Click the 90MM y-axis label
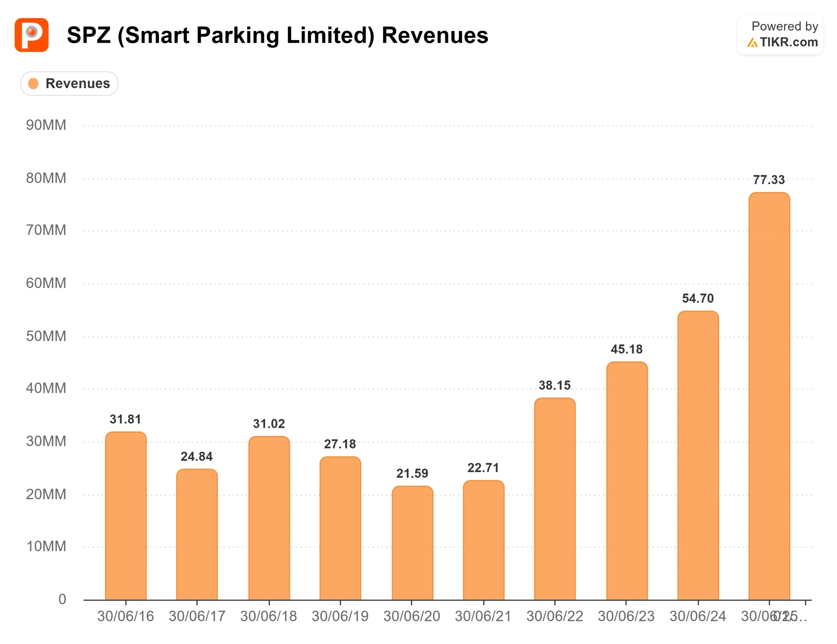 point(46,125)
